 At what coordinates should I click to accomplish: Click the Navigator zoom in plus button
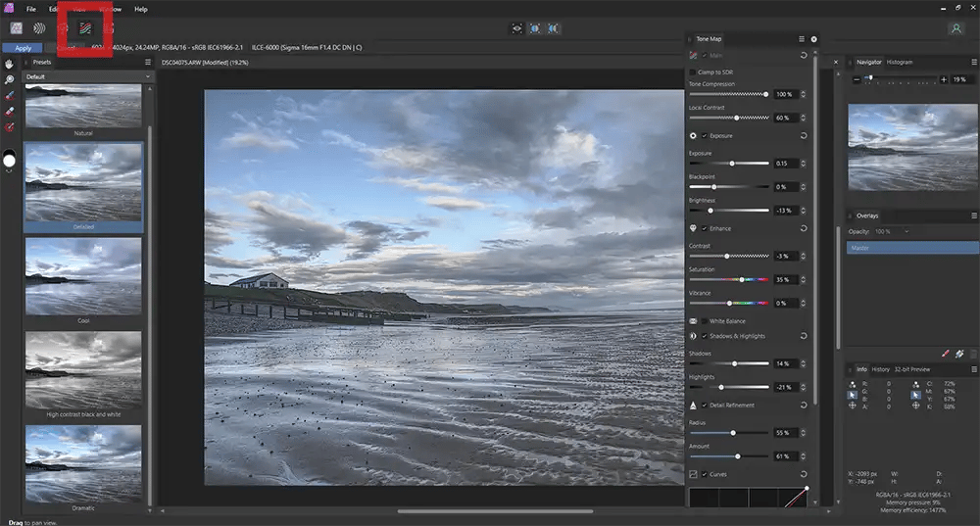pos(944,79)
